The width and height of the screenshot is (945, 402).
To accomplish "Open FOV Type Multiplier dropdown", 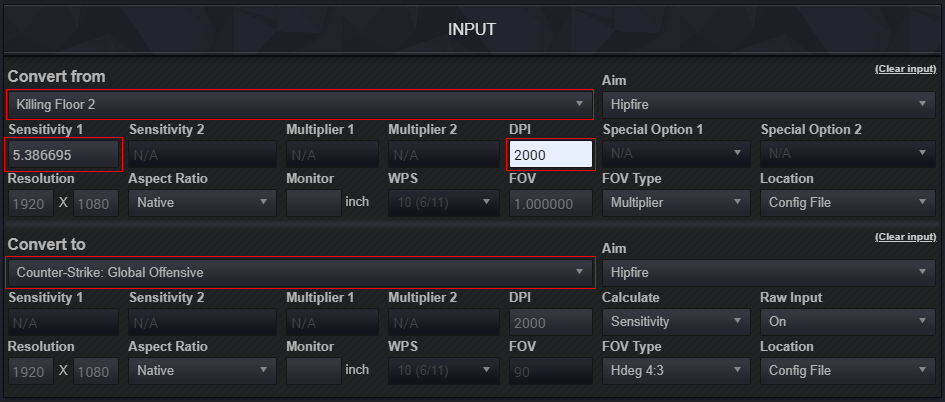I will coord(675,202).
